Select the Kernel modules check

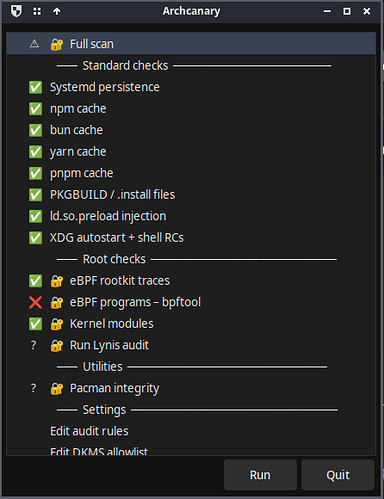(191, 324)
